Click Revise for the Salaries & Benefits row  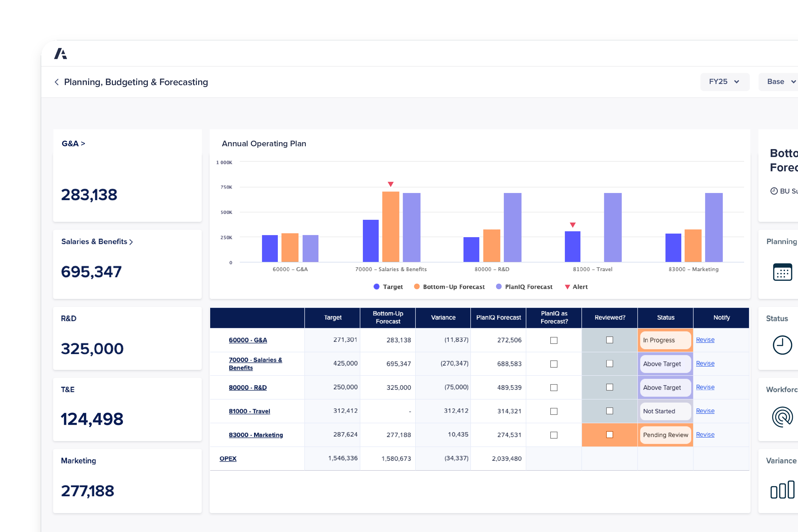(x=705, y=363)
